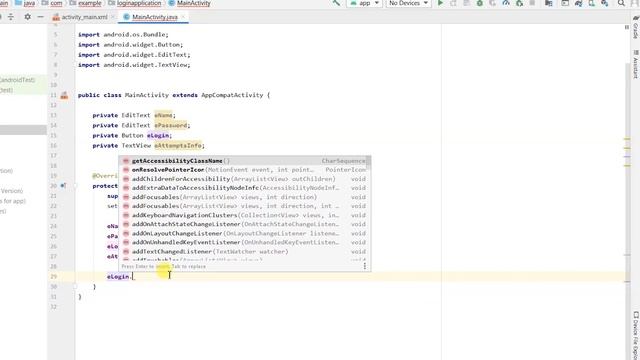Viewport: 640px width, 360px height.
Task: Select addOnAttachStateChangeListener suggestion
Action: 244,224
